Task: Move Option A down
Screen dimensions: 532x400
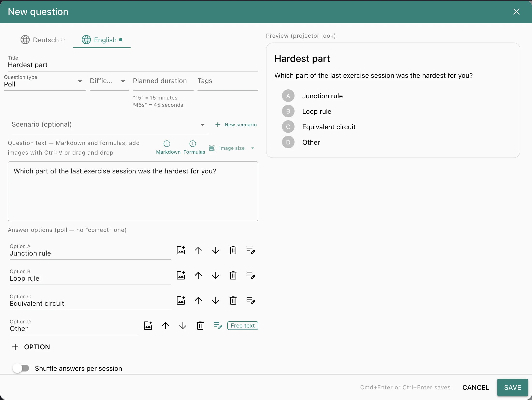Action: (x=216, y=250)
